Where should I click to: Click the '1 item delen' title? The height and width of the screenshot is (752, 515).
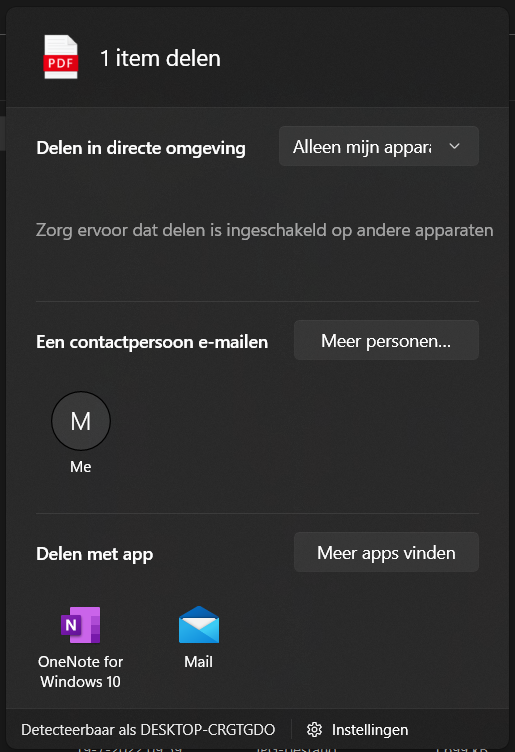pos(160,58)
